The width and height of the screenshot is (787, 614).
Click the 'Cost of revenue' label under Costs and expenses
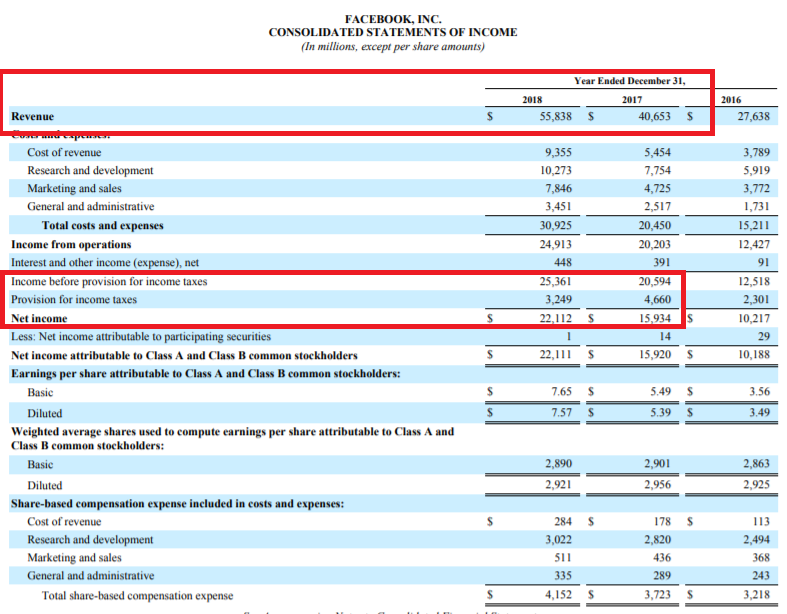tap(64, 153)
